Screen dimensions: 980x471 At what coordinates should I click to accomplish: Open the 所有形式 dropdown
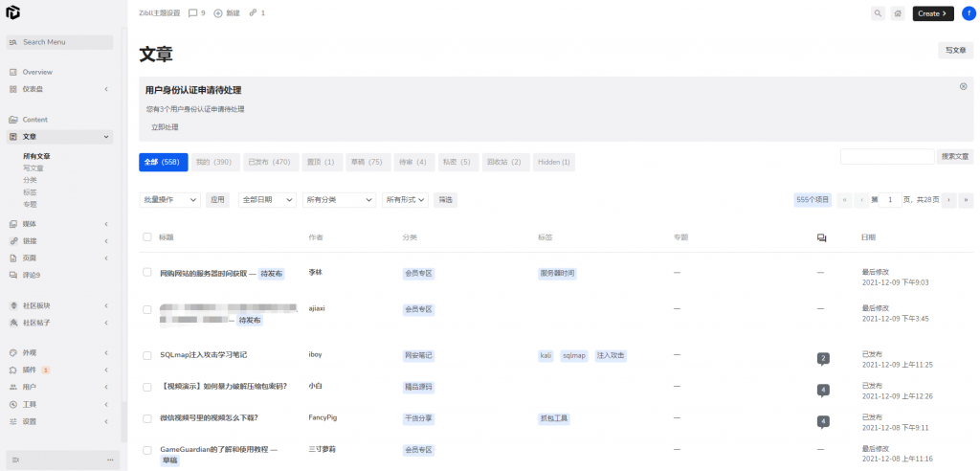coord(405,200)
